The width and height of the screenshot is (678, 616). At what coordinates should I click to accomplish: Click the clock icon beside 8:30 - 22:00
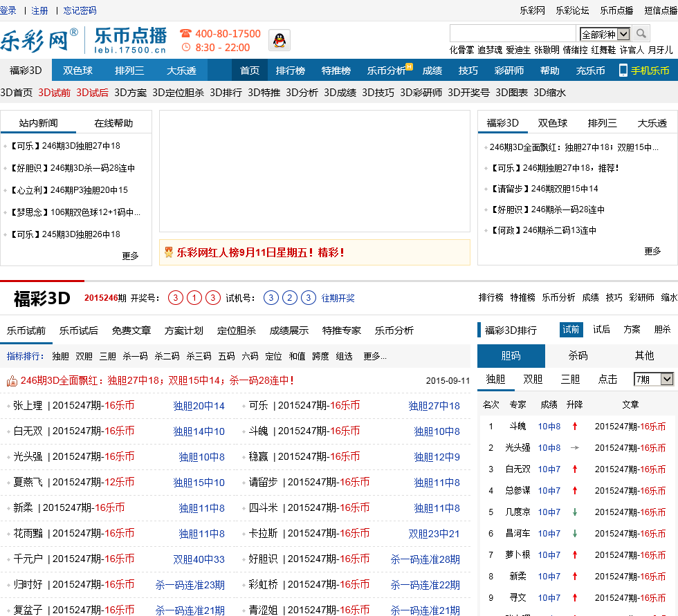(185, 48)
